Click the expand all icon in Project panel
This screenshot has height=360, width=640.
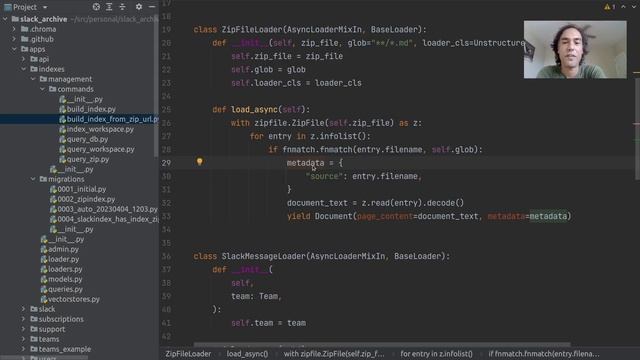click(x=109, y=7)
